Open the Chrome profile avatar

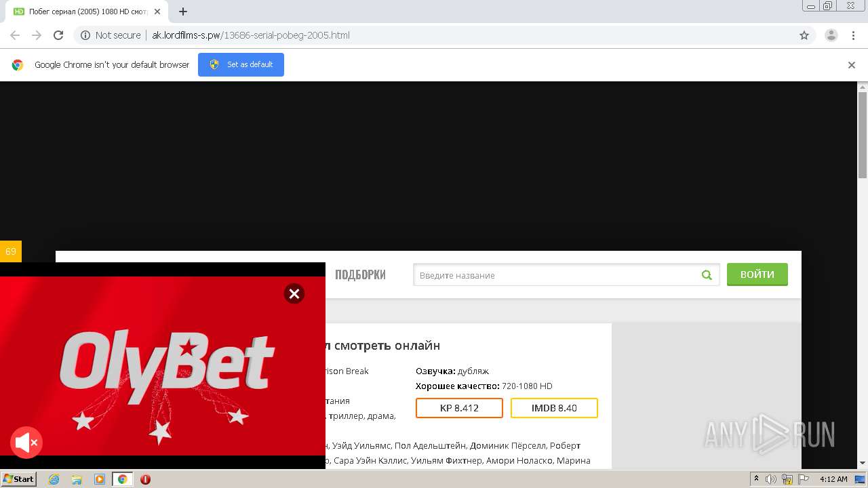coord(831,35)
